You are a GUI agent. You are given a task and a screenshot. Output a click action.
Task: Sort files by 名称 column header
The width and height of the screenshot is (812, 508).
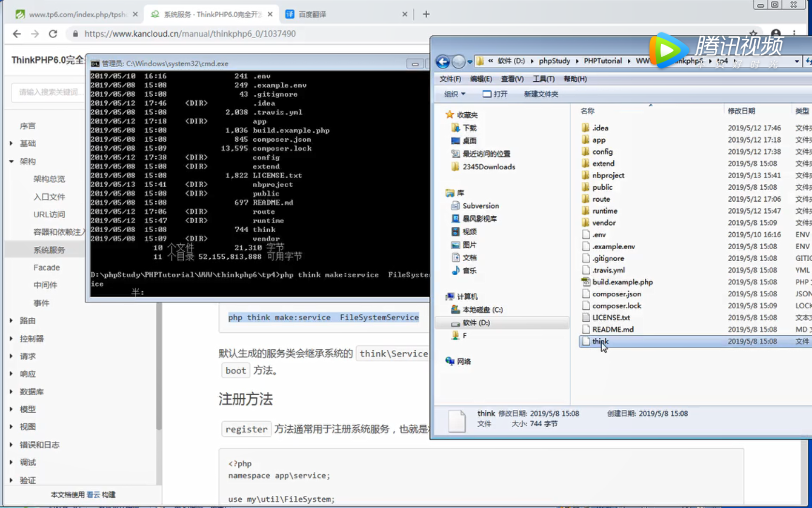[x=587, y=111]
